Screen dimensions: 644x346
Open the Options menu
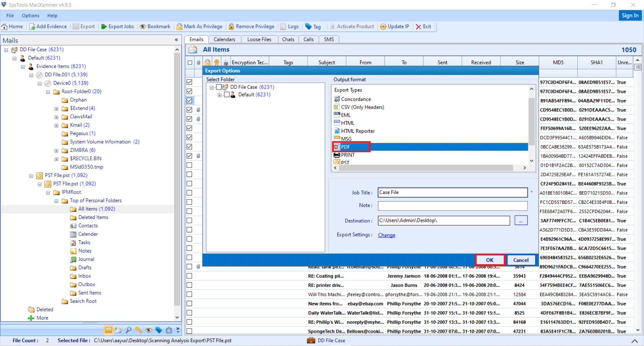[31, 15]
